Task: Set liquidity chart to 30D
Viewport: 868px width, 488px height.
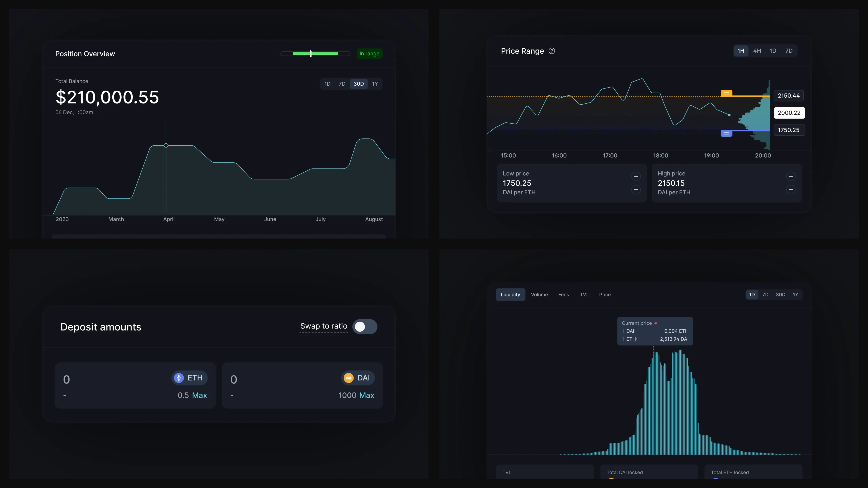Action: click(x=780, y=295)
